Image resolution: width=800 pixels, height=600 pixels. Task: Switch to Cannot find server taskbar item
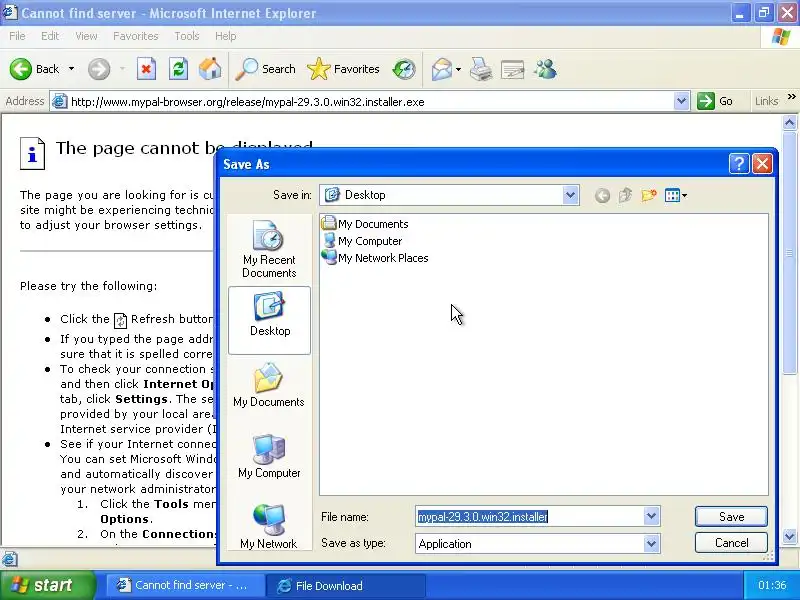click(x=184, y=585)
